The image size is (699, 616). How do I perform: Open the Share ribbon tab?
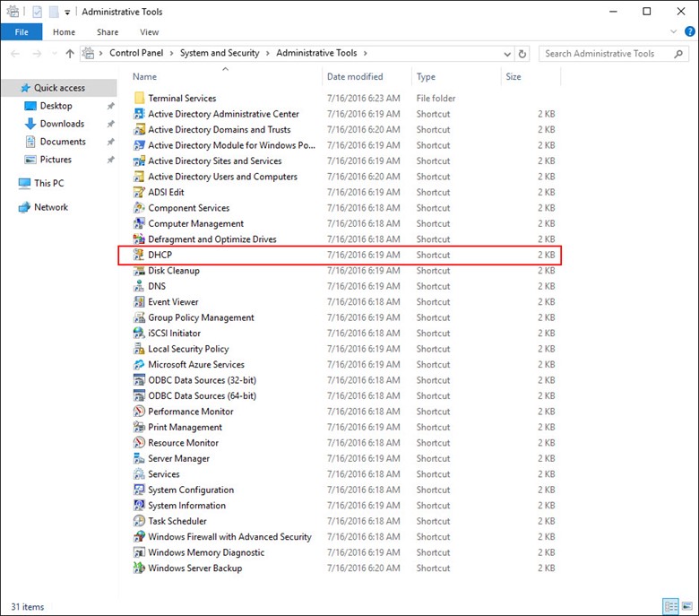click(x=108, y=32)
